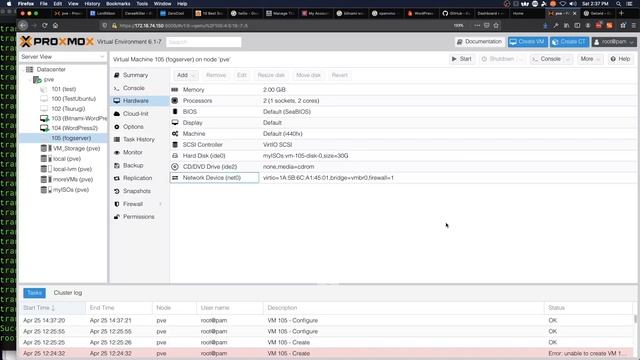This screenshot has height=360, width=640.
Task: Open the More dropdown menu
Action: [590, 59]
